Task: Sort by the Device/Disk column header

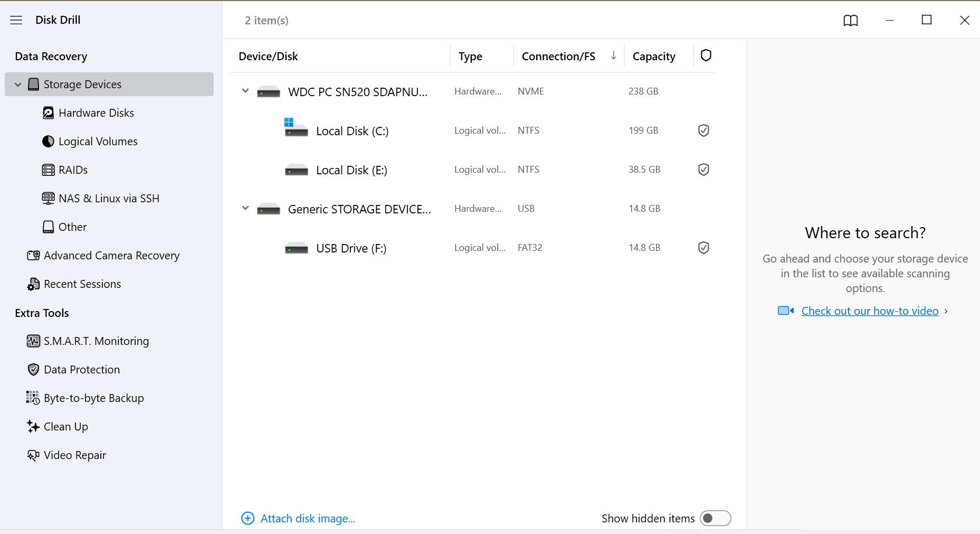Action: (268, 57)
